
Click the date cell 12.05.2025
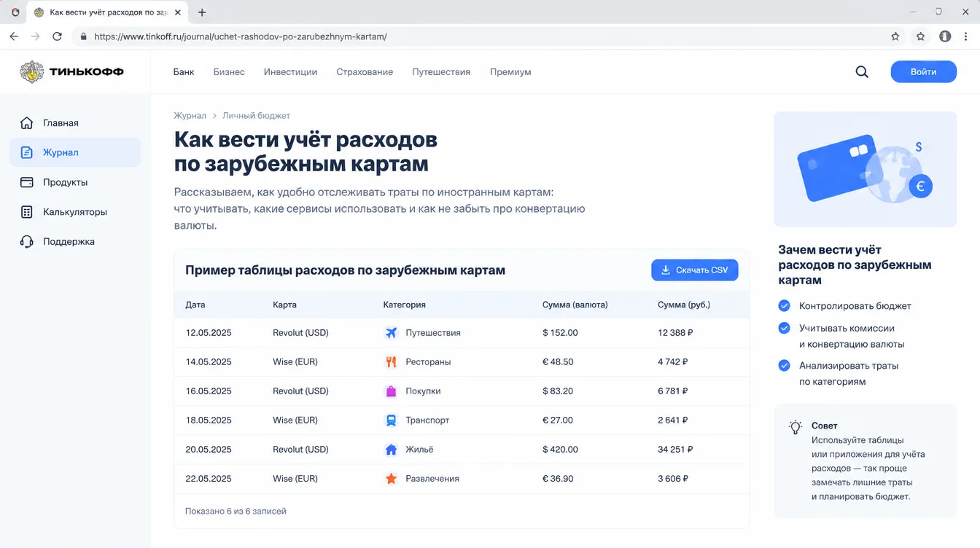tap(209, 333)
